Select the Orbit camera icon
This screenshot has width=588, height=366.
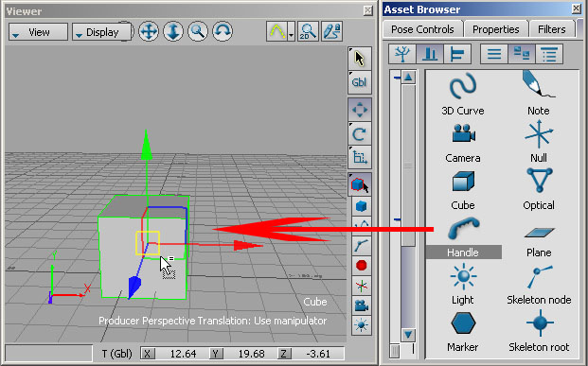tap(223, 31)
